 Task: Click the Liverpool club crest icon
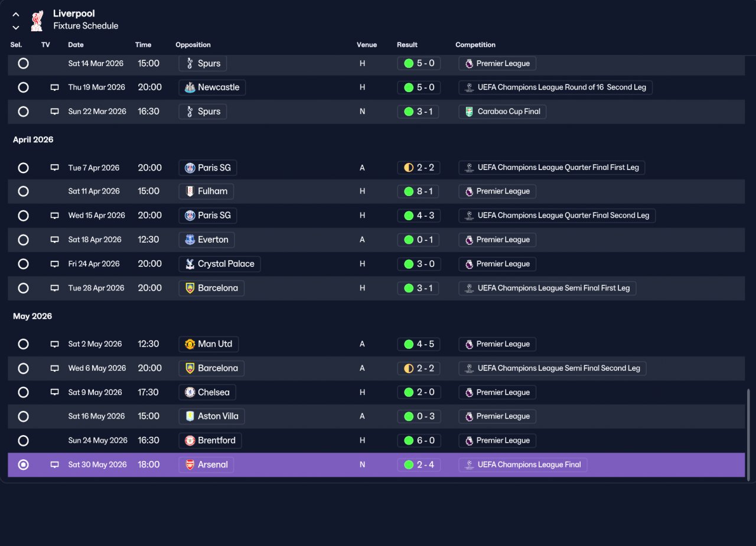click(x=37, y=20)
